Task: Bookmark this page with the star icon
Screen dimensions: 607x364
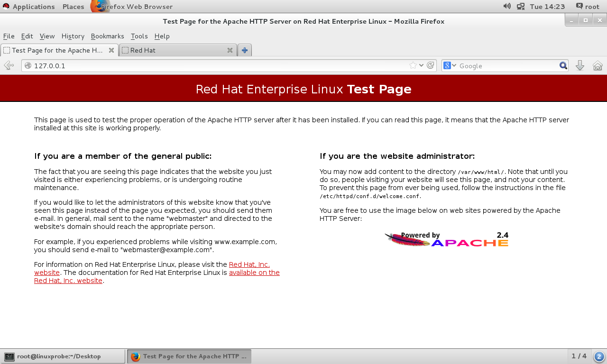Action: [413, 65]
